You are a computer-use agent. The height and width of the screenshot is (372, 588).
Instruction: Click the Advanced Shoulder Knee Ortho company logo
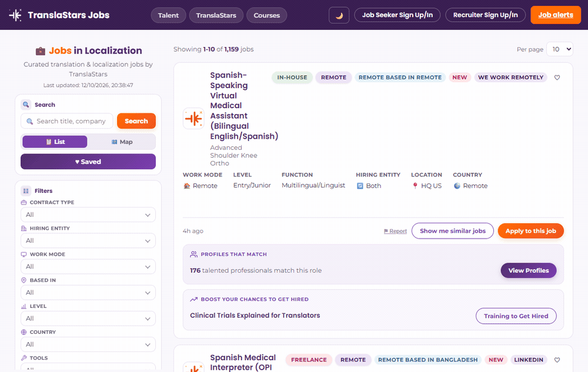[x=193, y=118]
